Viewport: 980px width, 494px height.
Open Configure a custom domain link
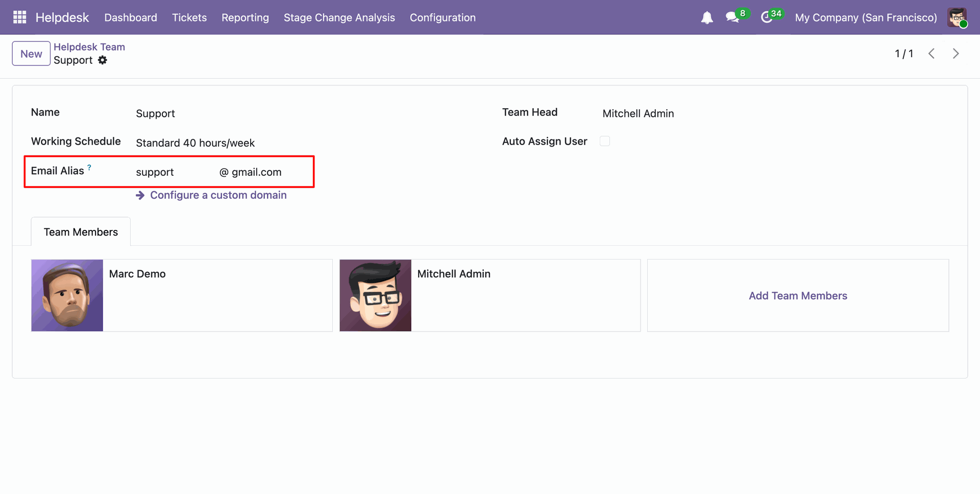tap(218, 195)
